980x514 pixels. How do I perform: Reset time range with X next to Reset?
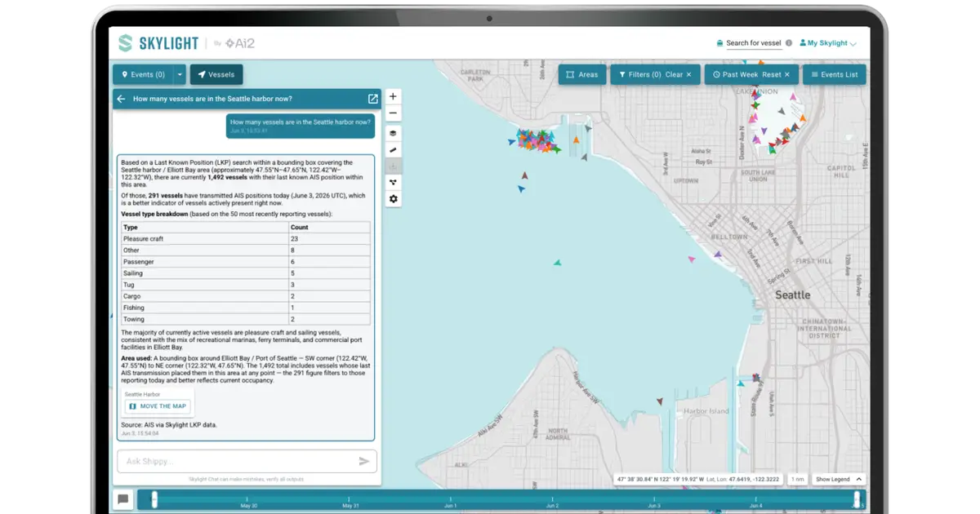coord(787,74)
